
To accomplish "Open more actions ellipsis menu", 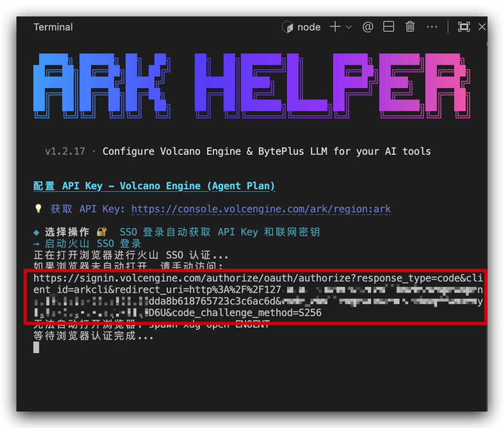I will tap(432, 27).
